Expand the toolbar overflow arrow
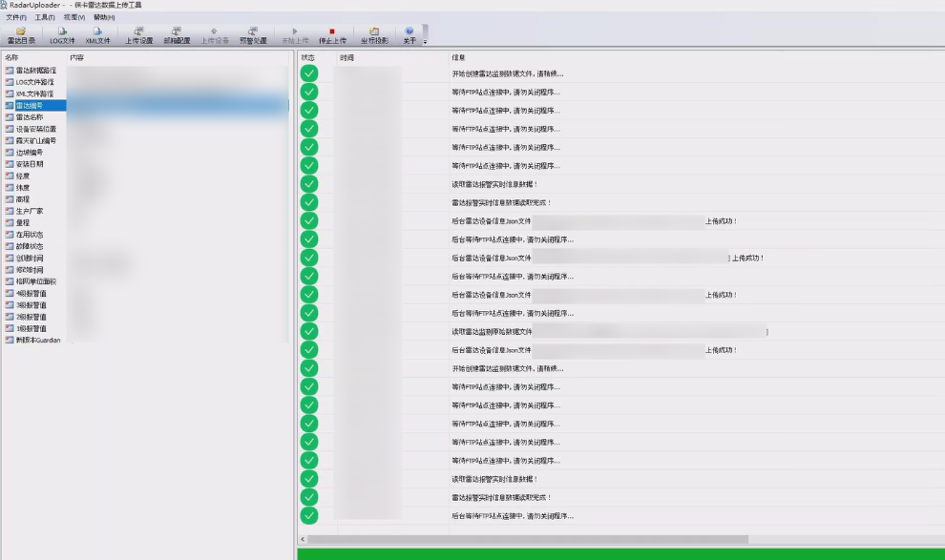This screenshot has height=560, width=945. click(x=425, y=41)
